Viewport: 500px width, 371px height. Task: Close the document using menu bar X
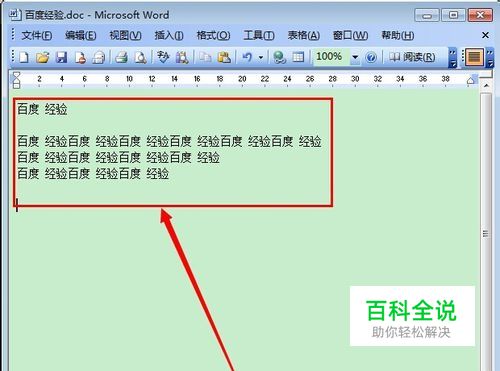coord(485,35)
